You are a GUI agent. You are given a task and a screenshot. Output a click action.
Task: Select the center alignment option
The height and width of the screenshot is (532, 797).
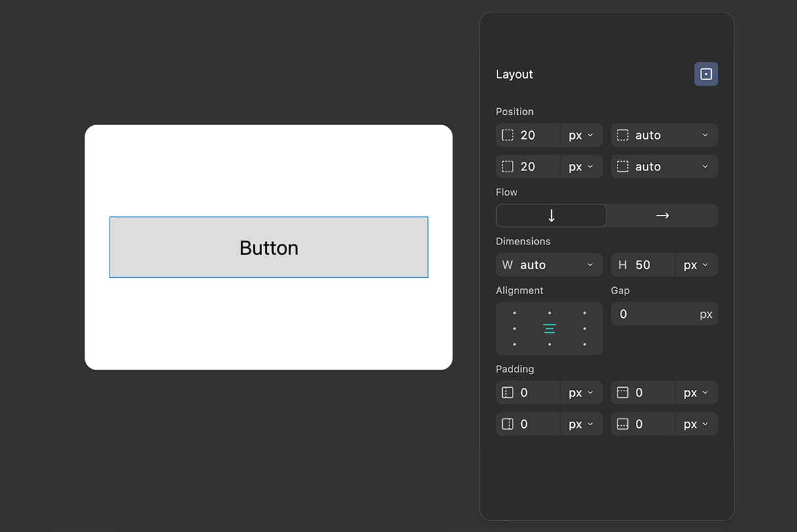549,328
